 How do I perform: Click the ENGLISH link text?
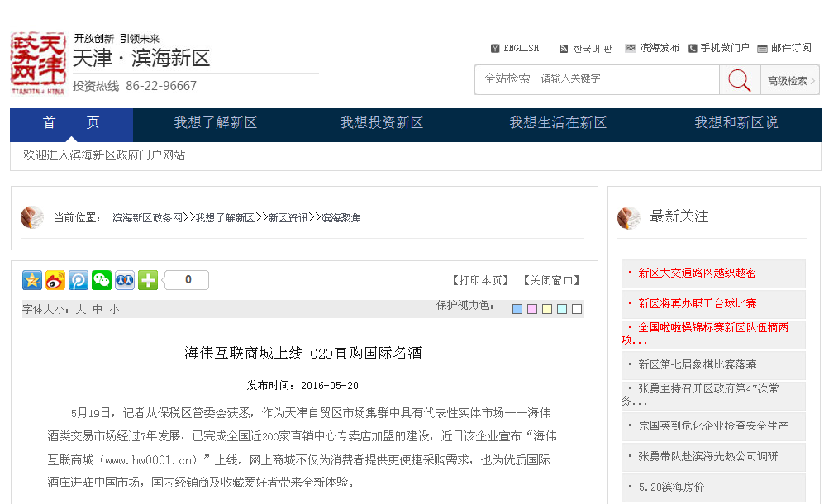click(x=522, y=49)
